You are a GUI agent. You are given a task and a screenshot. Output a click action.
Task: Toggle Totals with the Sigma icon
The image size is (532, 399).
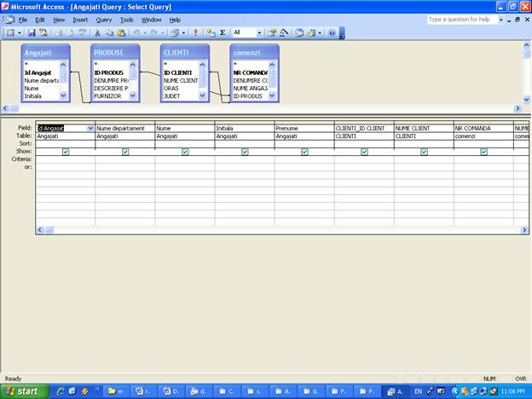tap(223, 32)
